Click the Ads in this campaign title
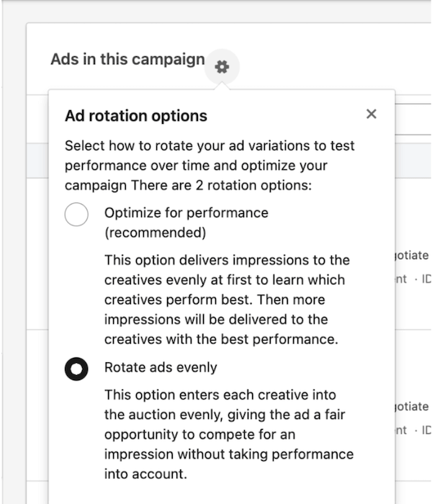The image size is (432, 504). 127,59
